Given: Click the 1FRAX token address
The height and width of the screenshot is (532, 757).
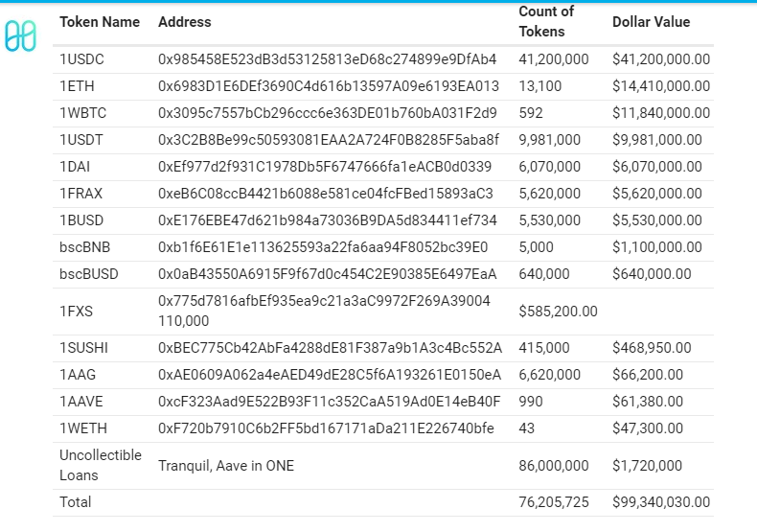Looking at the screenshot, I should coord(326,194).
